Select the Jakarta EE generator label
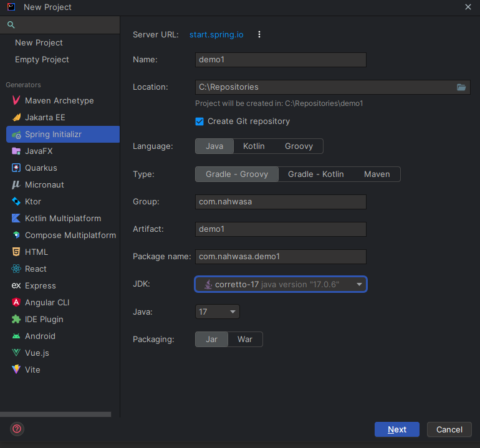This screenshot has width=480, height=448. 45,118
